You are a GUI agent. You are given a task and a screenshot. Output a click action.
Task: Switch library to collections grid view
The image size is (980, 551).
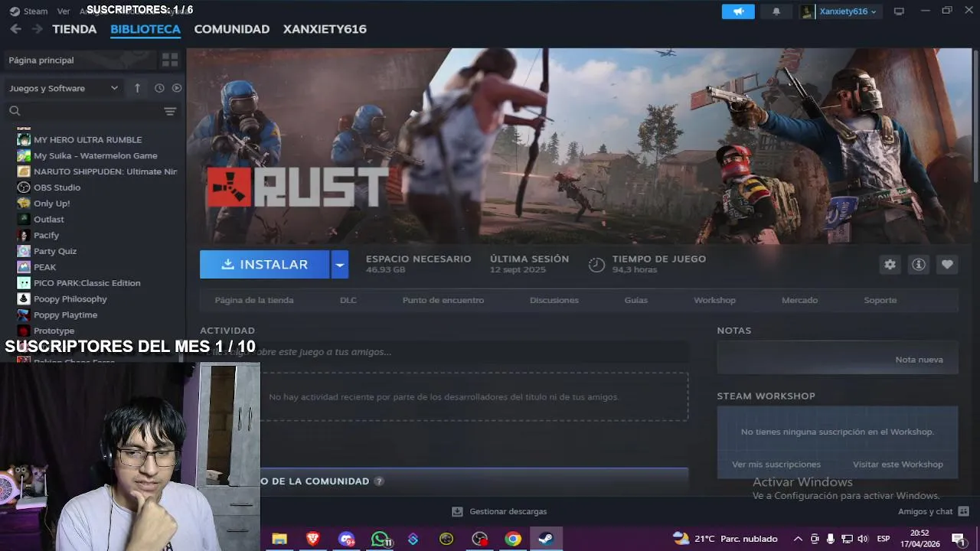[x=170, y=60]
